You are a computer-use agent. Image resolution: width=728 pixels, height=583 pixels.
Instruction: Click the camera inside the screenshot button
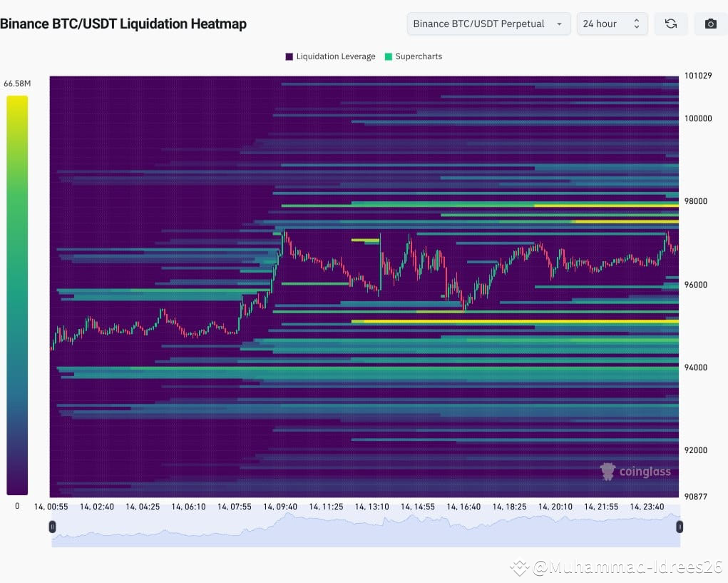pos(709,24)
